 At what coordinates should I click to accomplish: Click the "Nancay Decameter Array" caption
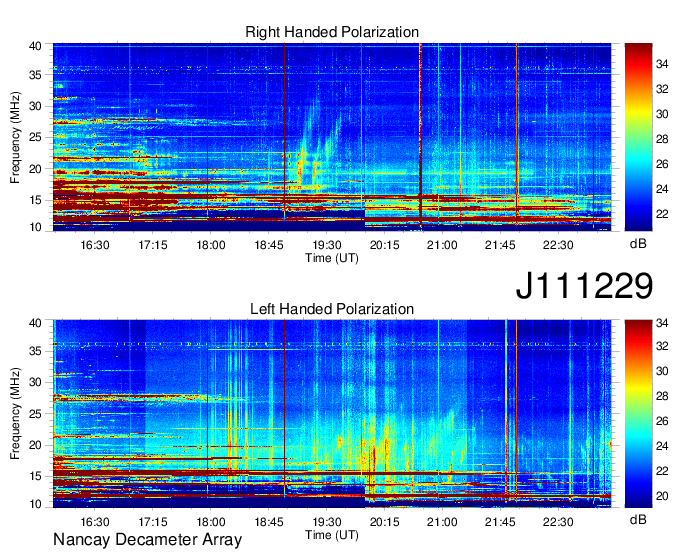(147, 540)
